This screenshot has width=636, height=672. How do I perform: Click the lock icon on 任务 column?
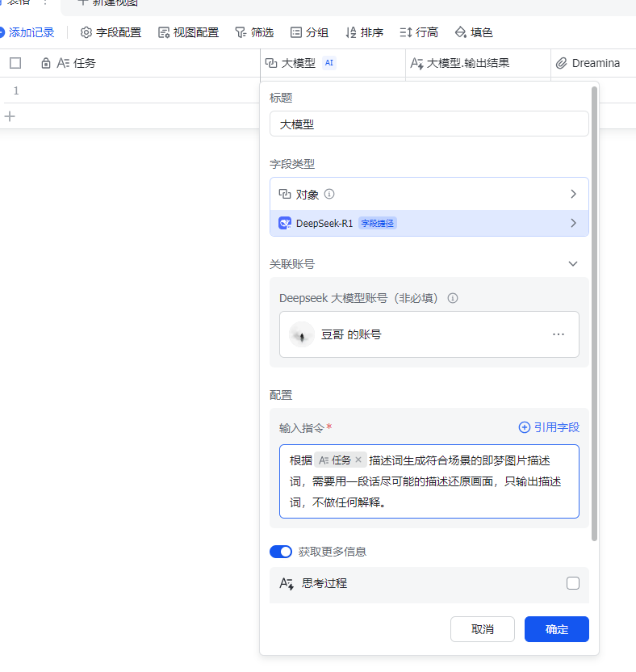[46, 64]
